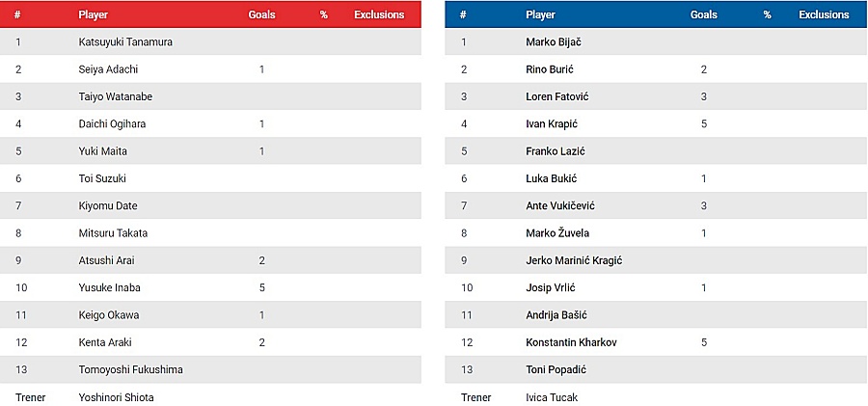Click coach Ivica Tucak name
Image resolution: width=868 pixels, height=406 pixels.
[x=552, y=397]
